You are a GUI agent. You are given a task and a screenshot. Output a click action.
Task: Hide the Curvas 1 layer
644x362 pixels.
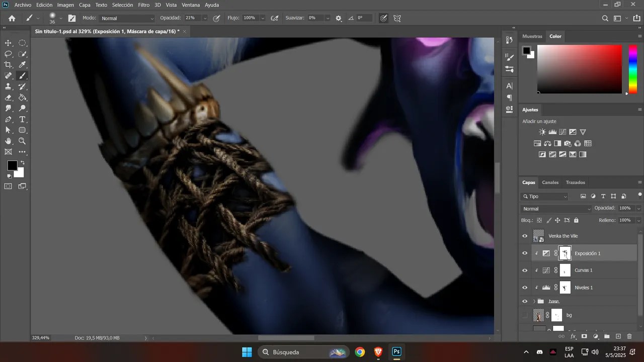click(x=525, y=270)
